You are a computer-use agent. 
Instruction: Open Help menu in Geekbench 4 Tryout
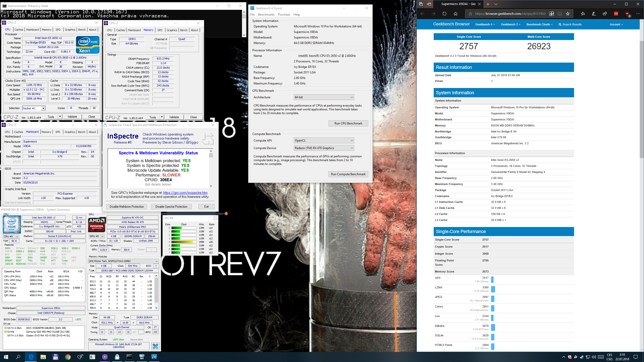coord(297,15)
